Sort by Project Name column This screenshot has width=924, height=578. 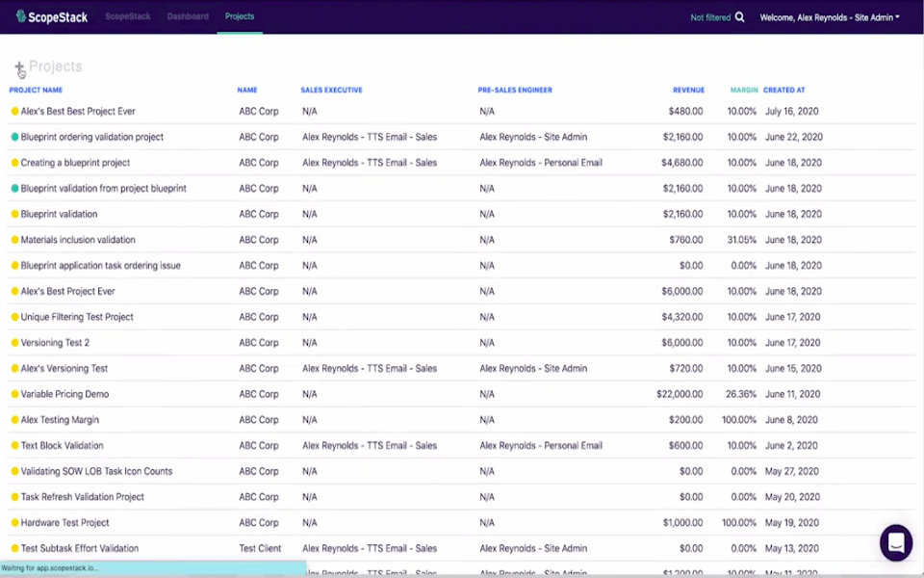36,91
